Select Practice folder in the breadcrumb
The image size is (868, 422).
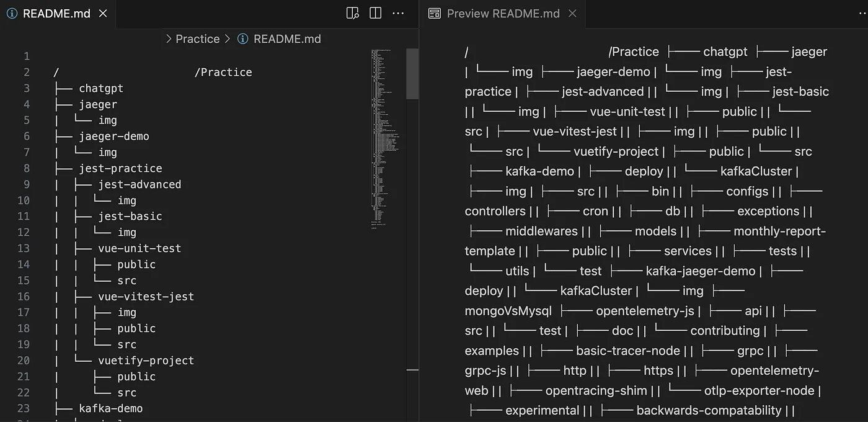(x=197, y=38)
